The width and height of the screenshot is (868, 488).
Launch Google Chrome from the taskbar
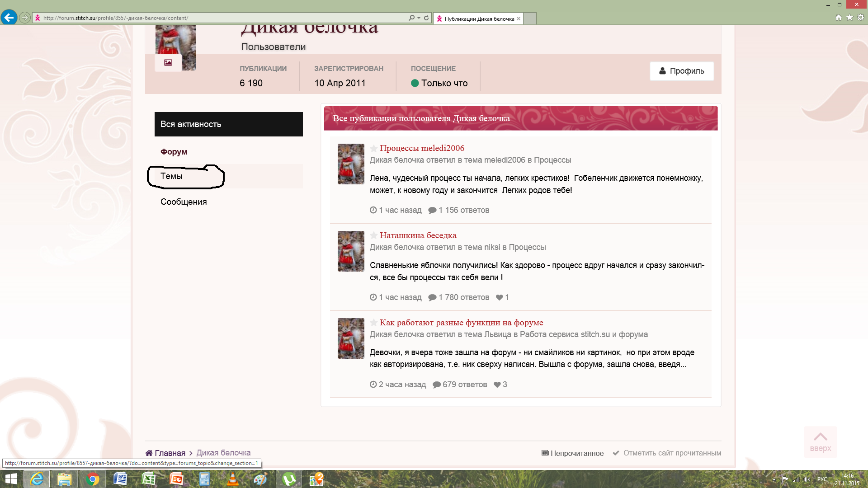tap(93, 479)
